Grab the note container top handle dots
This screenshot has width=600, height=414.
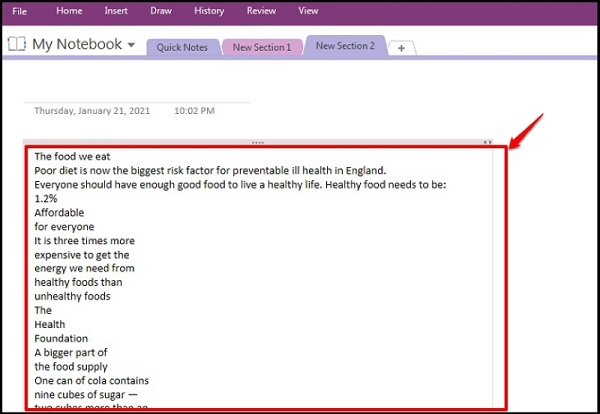[258, 143]
